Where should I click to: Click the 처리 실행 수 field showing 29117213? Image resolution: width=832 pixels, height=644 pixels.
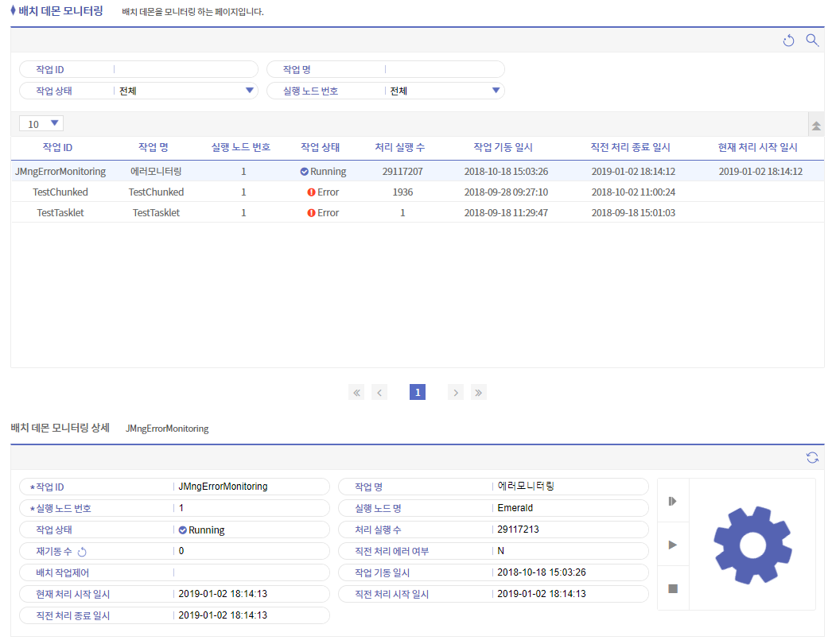pos(493,530)
